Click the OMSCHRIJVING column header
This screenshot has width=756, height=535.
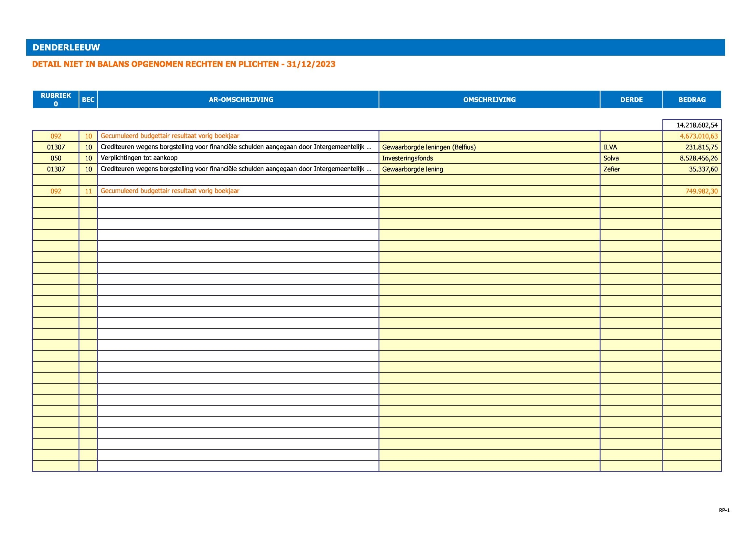coord(489,100)
